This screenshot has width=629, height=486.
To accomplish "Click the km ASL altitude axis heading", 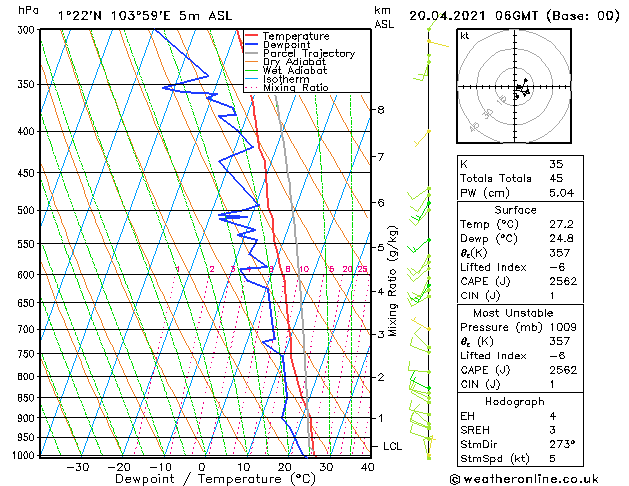I will [x=384, y=17].
